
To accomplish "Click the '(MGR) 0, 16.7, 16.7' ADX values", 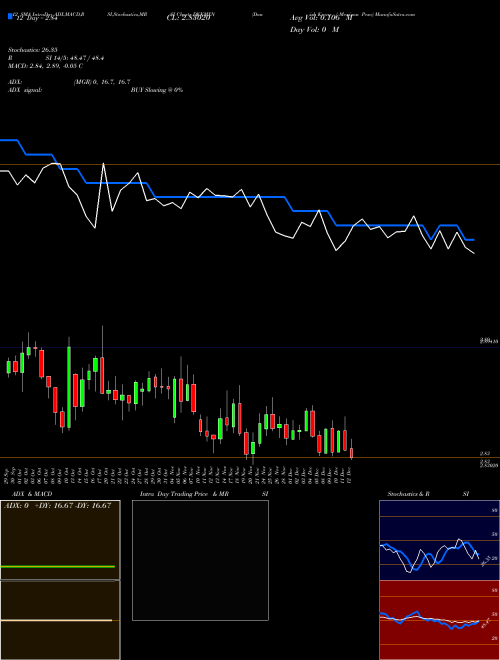I will pos(102,82).
